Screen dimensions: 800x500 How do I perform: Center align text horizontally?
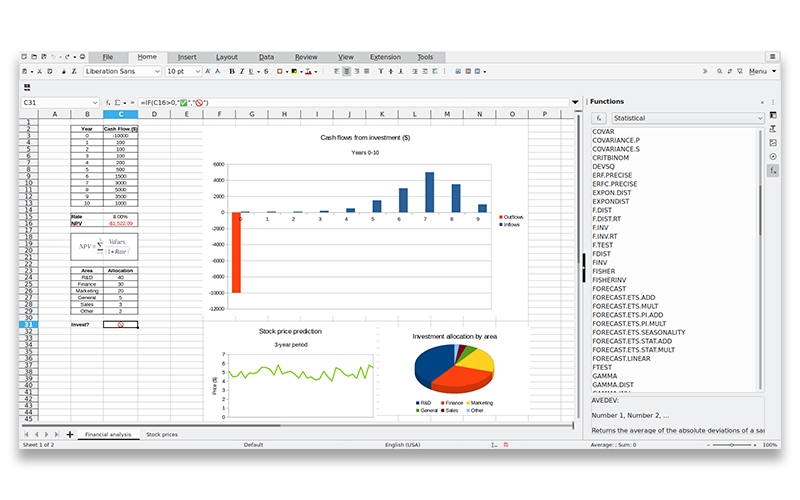[347, 72]
